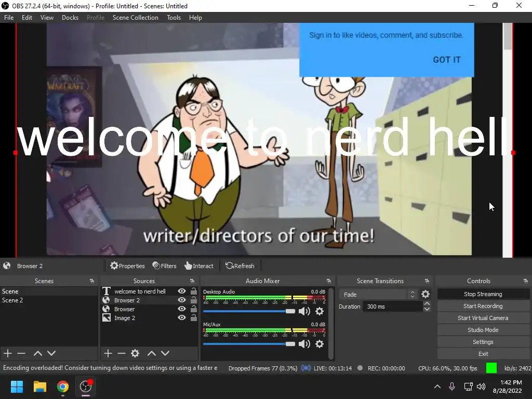
Task: Mute Desktop Audio speaker icon
Action: point(304,312)
